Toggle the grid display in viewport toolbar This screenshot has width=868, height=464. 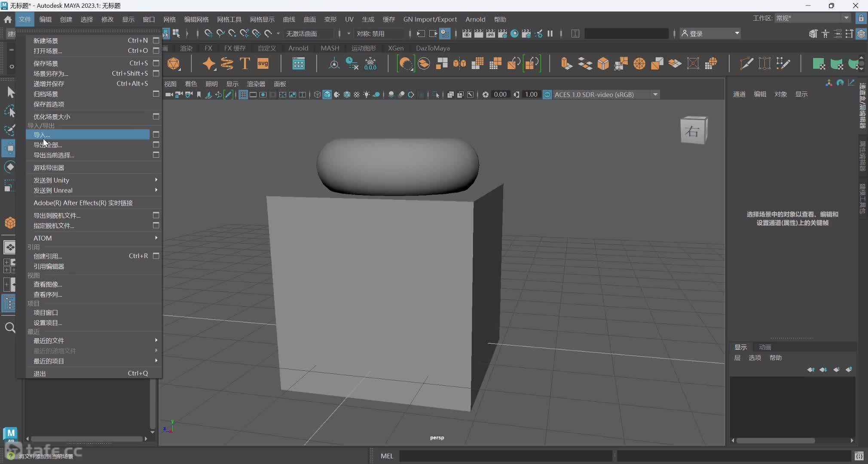tap(243, 95)
